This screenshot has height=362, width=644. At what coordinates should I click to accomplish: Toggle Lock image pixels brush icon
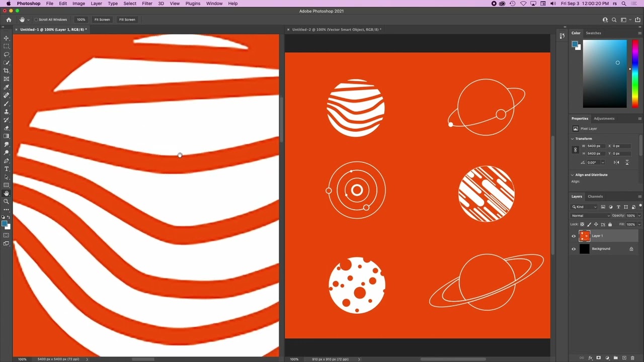point(590,224)
